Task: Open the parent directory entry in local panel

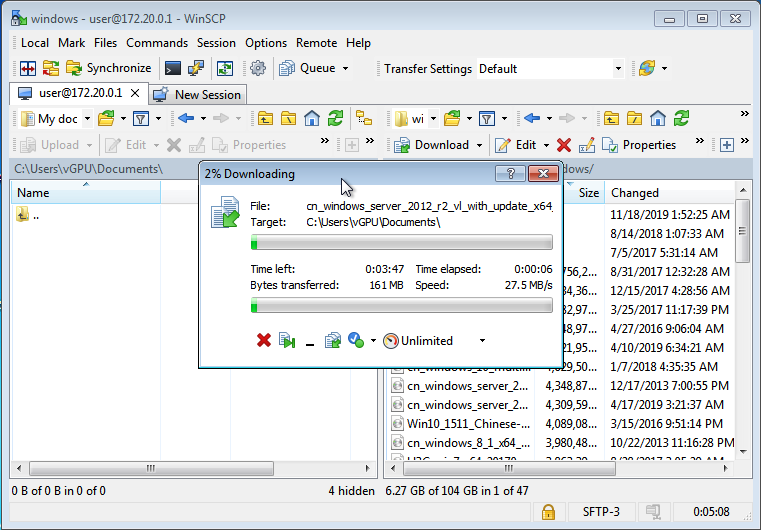Action: [28, 215]
